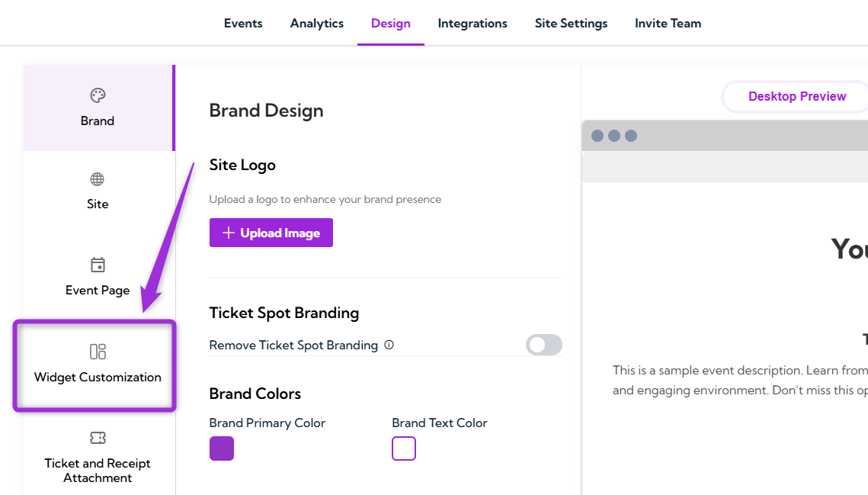Viewport: 868px width, 495px height.
Task: Pick the Brand Primary Color swatch
Action: point(221,448)
